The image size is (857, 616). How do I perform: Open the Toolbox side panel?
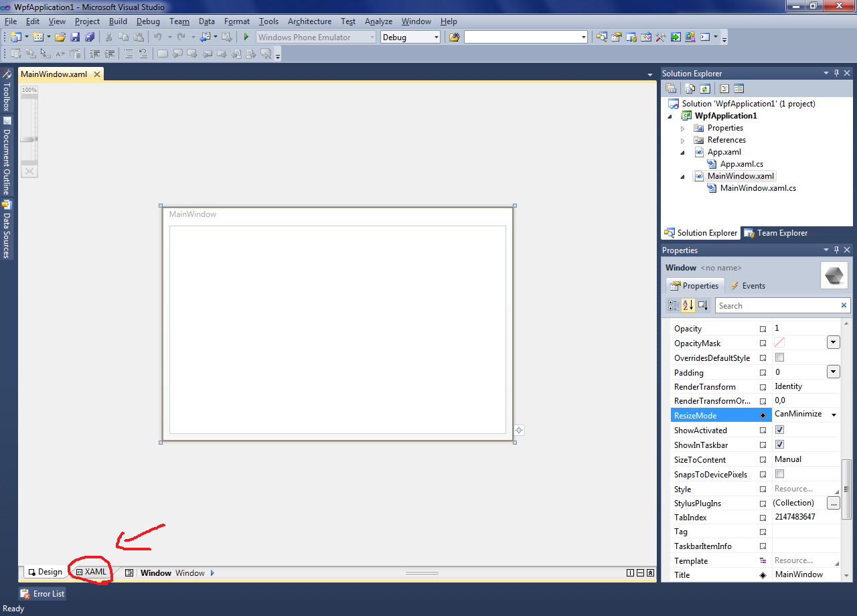click(7, 90)
